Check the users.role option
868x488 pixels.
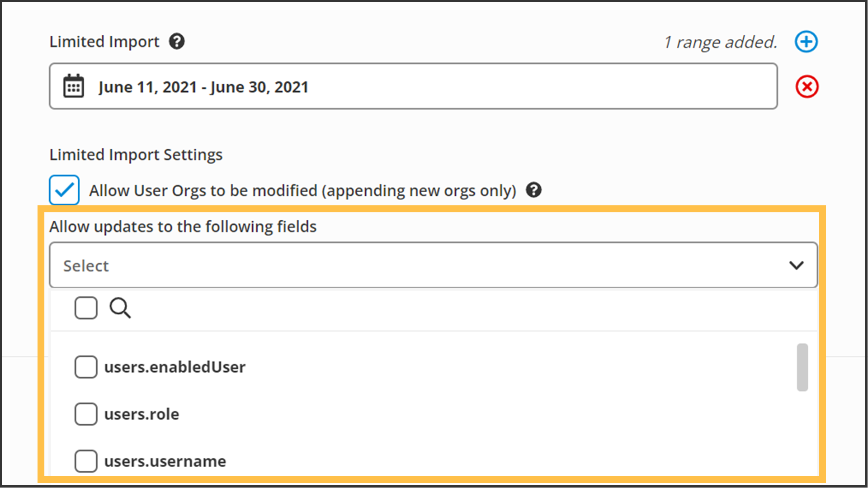coord(86,414)
